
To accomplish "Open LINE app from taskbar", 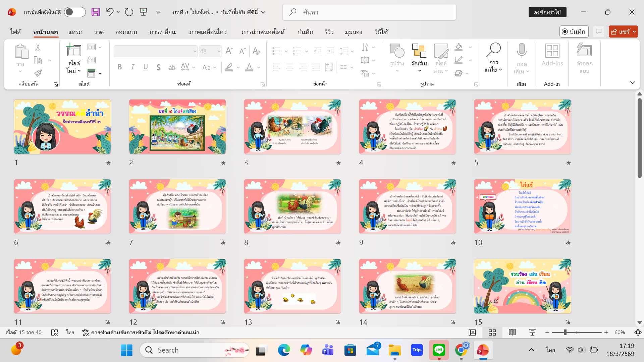I will pos(439,350).
